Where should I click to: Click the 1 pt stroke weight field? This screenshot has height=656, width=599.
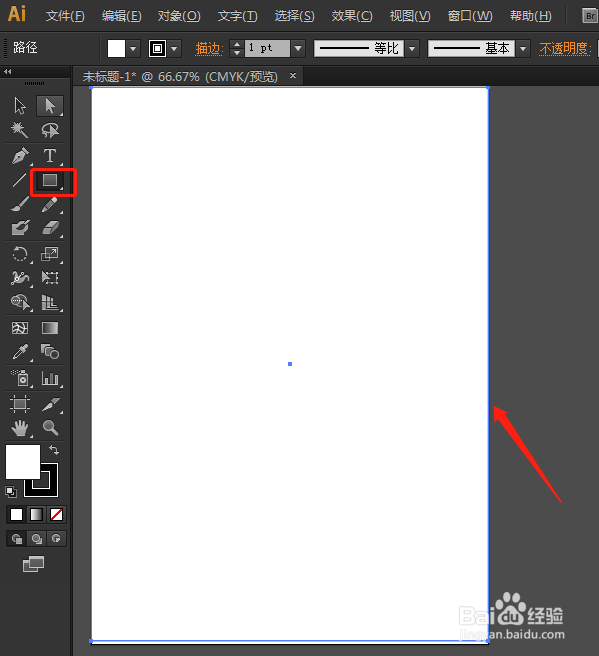pos(267,49)
